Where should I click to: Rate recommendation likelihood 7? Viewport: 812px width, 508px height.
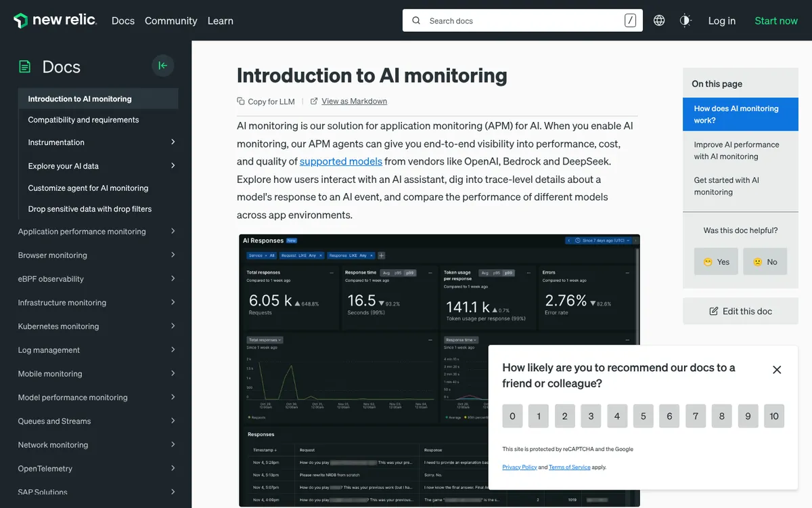[696, 416]
